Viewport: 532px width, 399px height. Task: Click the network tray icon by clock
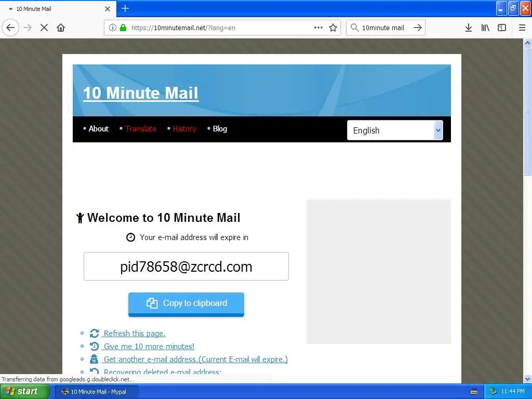(494, 391)
